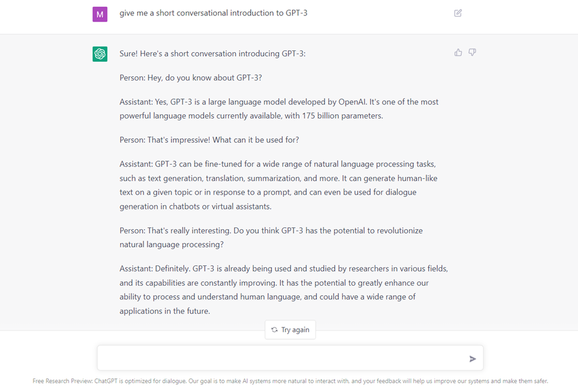Click the purple M user avatar
Screen dimensions: 578x392
tap(100, 14)
